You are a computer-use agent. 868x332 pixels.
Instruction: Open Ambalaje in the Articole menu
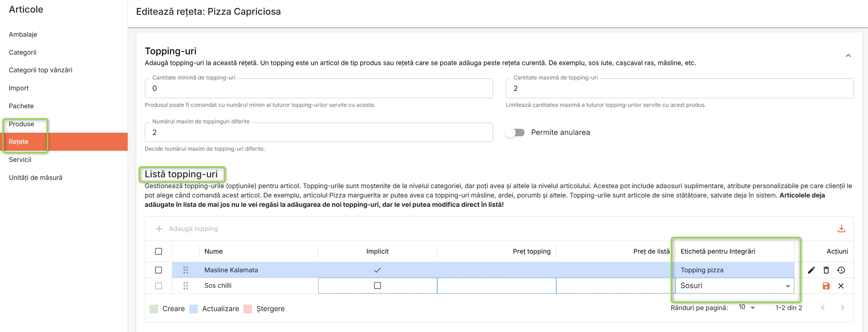(x=23, y=35)
